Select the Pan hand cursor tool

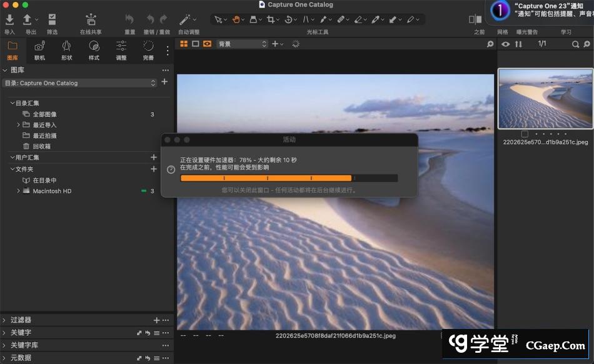pyautogui.click(x=236, y=19)
